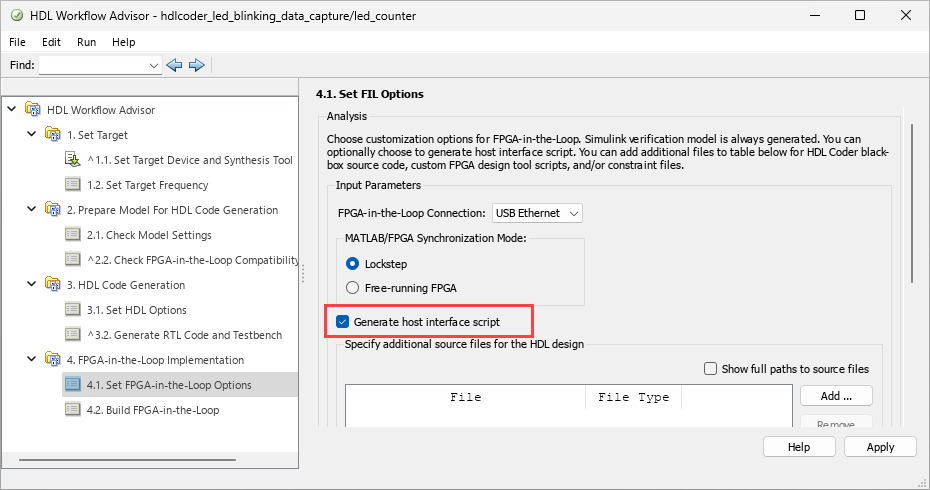Image resolution: width=930 pixels, height=490 pixels.
Task: Select the Lockstep synchronization mode
Action: click(352, 263)
